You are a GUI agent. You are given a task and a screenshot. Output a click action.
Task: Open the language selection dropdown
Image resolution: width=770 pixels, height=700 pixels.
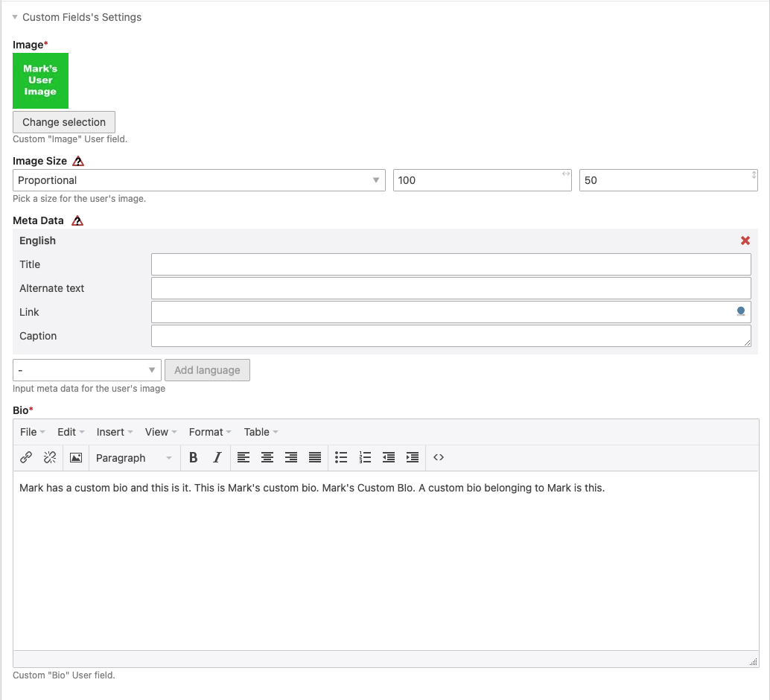coord(87,370)
